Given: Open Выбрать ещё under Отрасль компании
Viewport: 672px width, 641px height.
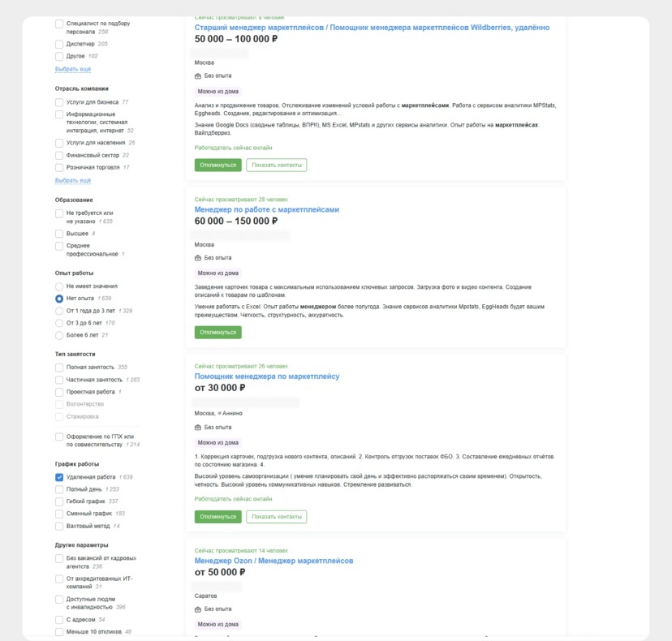Looking at the screenshot, I should coord(73,180).
